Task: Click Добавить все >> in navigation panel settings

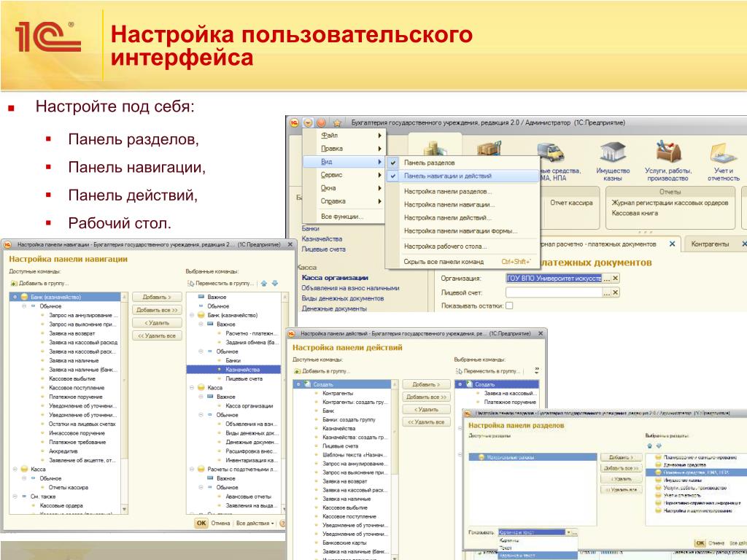Action: (x=157, y=310)
